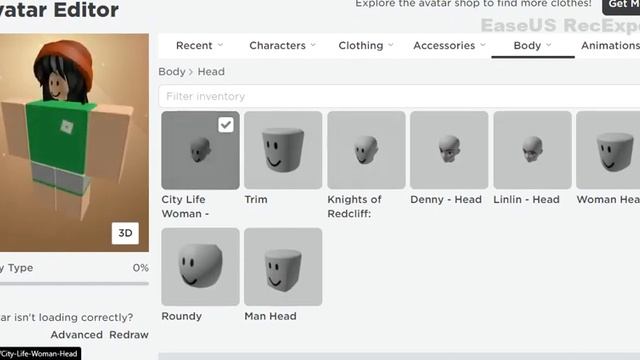Viewport: 640px width, 360px height.
Task: Choose the Knights of Redcliff head
Action: pos(366,150)
